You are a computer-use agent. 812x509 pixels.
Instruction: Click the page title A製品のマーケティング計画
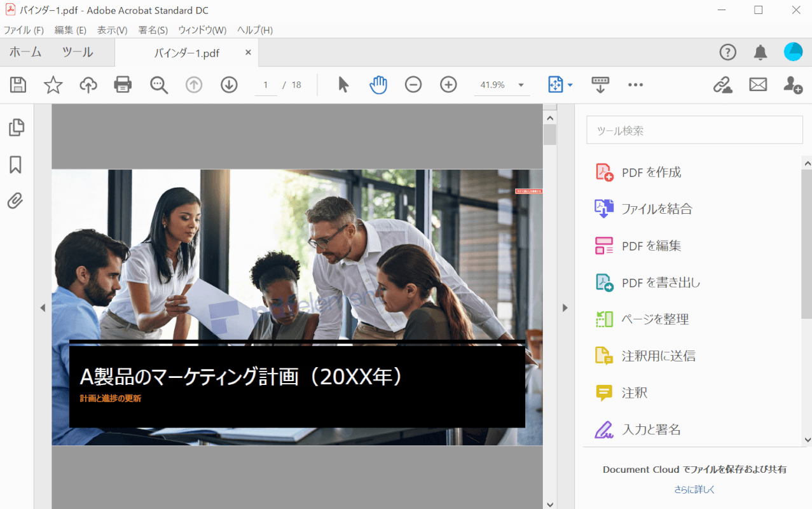[242, 377]
